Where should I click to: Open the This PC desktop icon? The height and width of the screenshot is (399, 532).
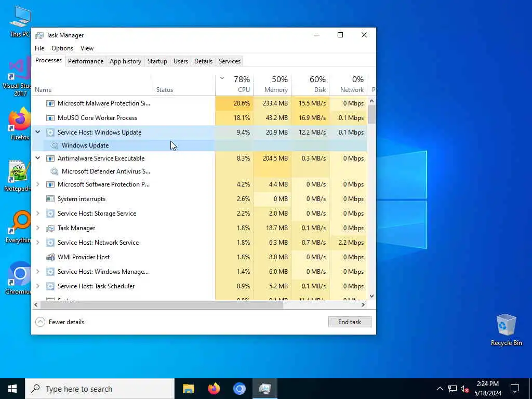click(x=20, y=21)
